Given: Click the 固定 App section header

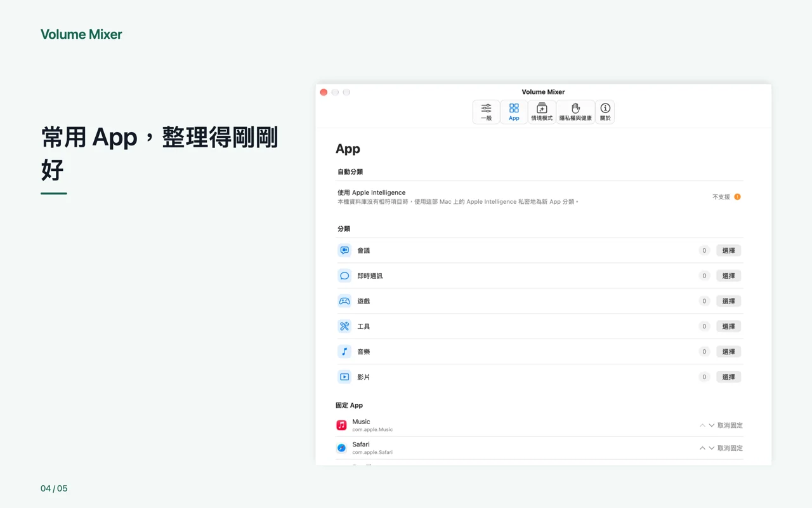Looking at the screenshot, I should pos(350,405).
